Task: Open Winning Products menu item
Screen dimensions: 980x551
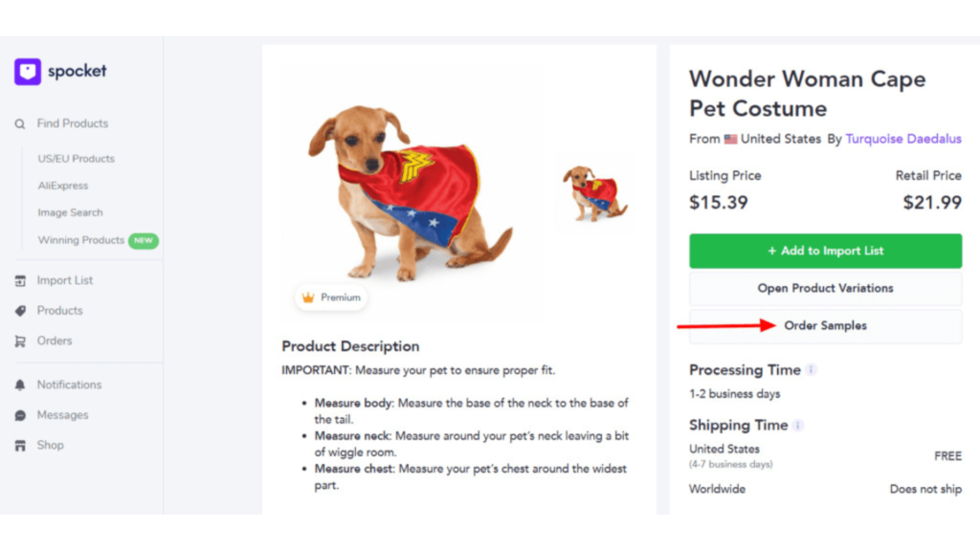Action: pyautogui.click(x=80, y=240)
